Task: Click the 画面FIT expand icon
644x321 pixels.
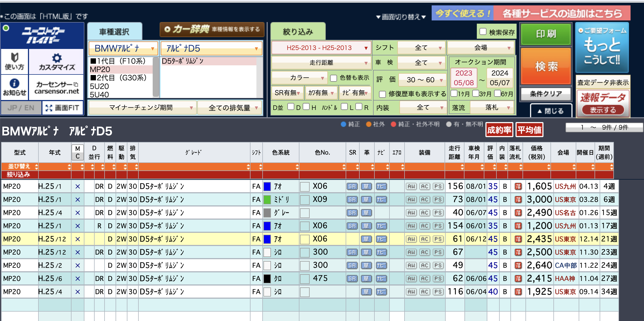Action: [62, 108]
